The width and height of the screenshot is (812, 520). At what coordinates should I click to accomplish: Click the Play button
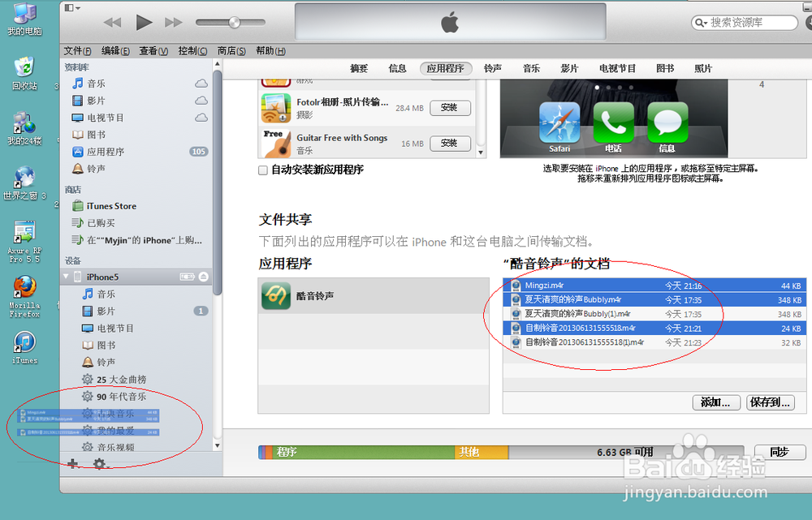tap(144, 22)
